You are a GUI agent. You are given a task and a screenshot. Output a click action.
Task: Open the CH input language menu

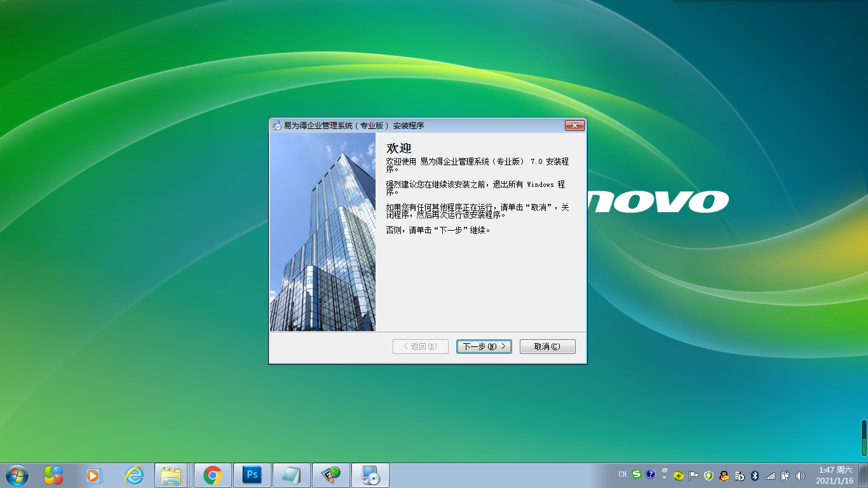pos(622,474)
